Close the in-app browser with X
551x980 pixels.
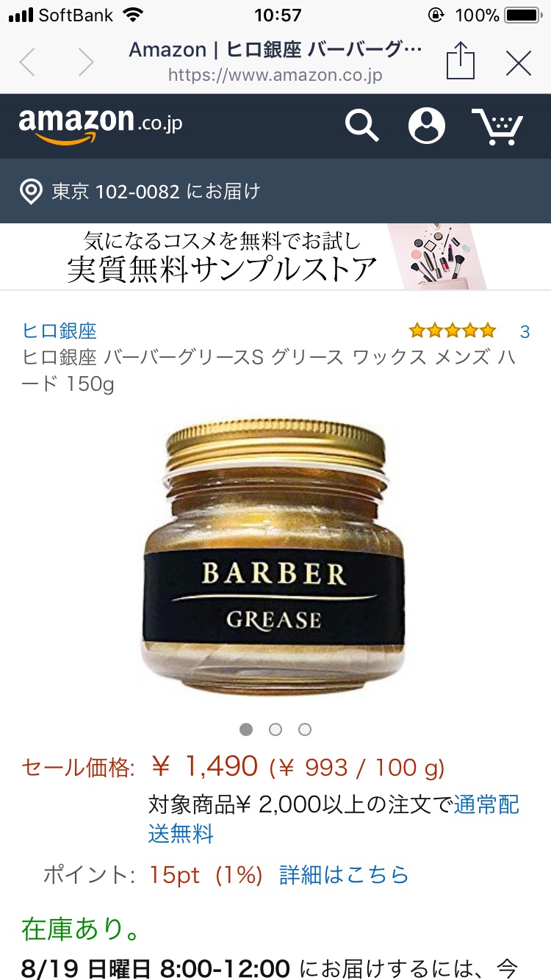pos(519,63)
